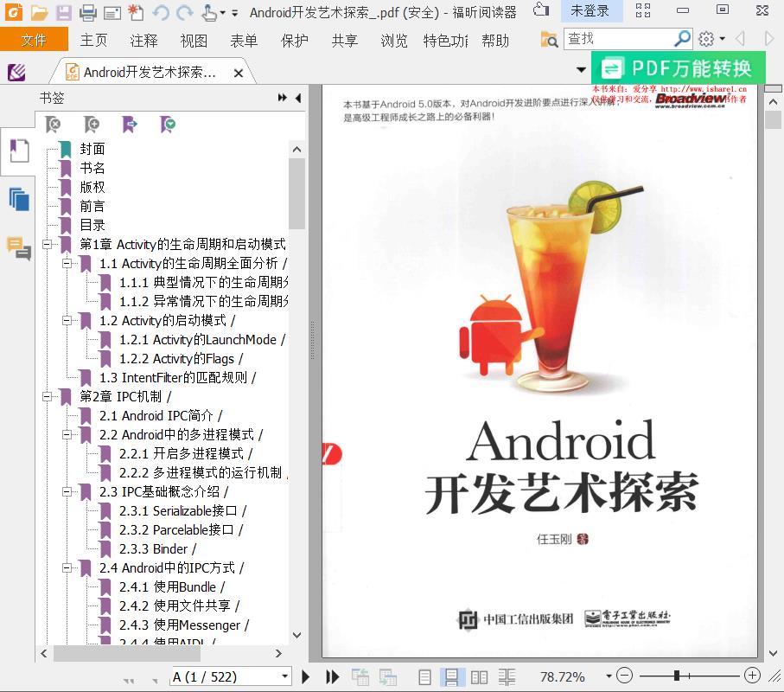Click the email icon in the quick access bar
This screenshot has width=784, height=692.
pos(112,12)
